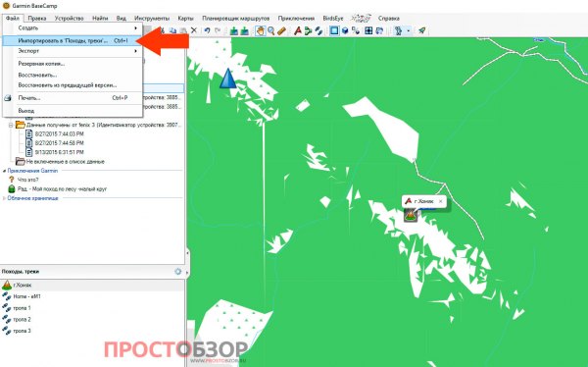The width and height of the screenshot is (588, 367).
Task: Open the Инструменты menu
Action: pyautogui.click(x=152, y=18)
